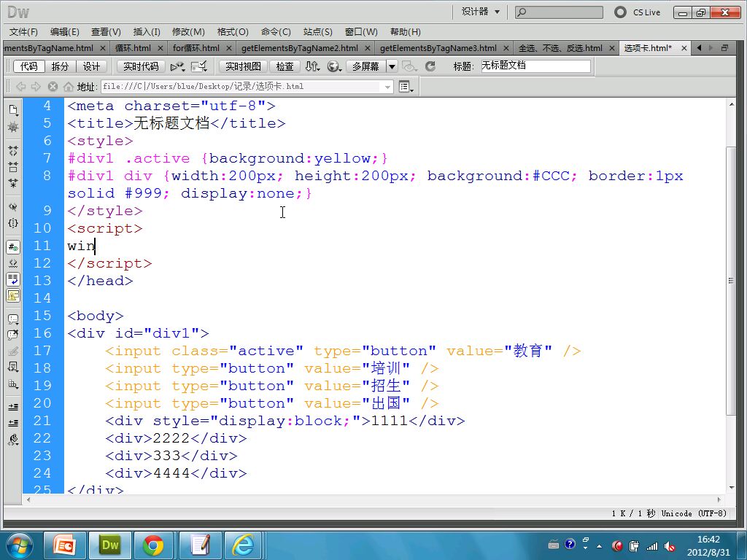Screen dimensions: 747x560
Task: Toggle Highlight Invalid Code
Action: pos(13,262)
